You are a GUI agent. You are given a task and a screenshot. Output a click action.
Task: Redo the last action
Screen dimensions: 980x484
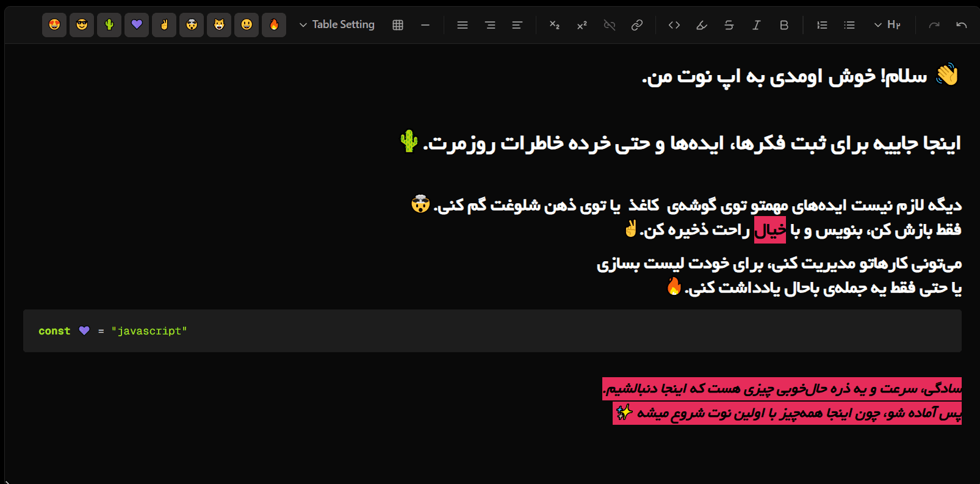pos(934,25)
